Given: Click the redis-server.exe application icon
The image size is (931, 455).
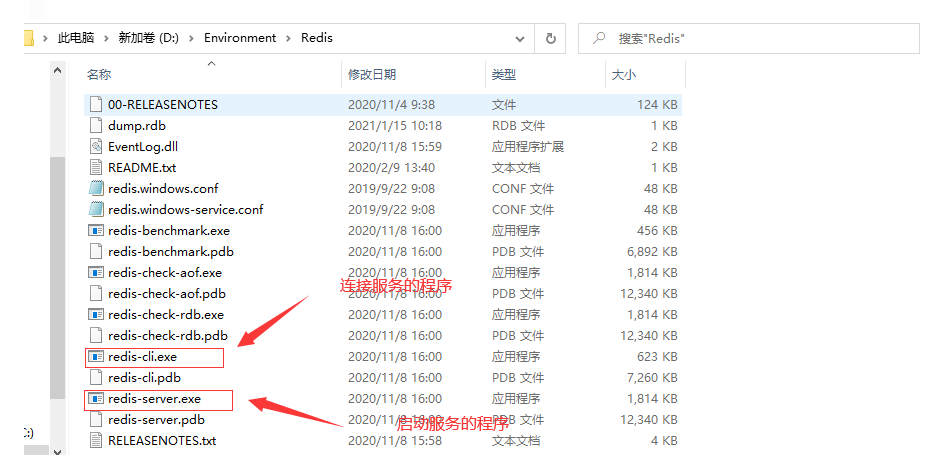Looking at the screenshot, I should tap(96, 399).
